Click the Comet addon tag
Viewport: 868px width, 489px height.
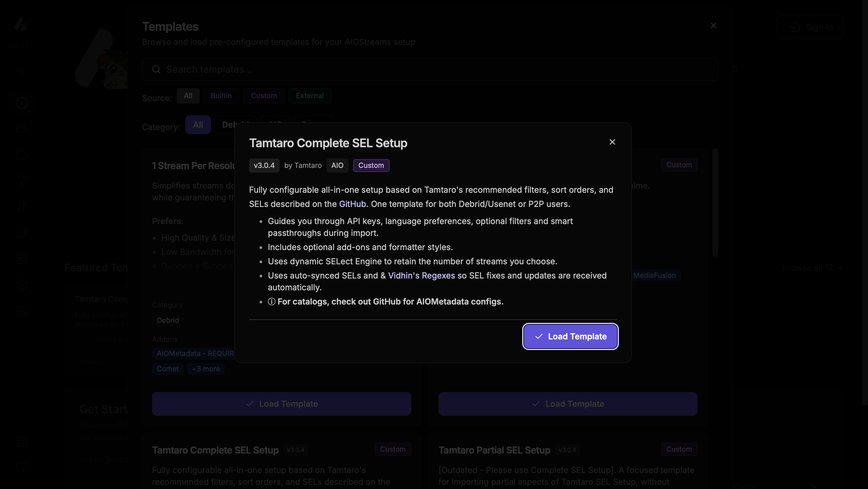[167, 369]
